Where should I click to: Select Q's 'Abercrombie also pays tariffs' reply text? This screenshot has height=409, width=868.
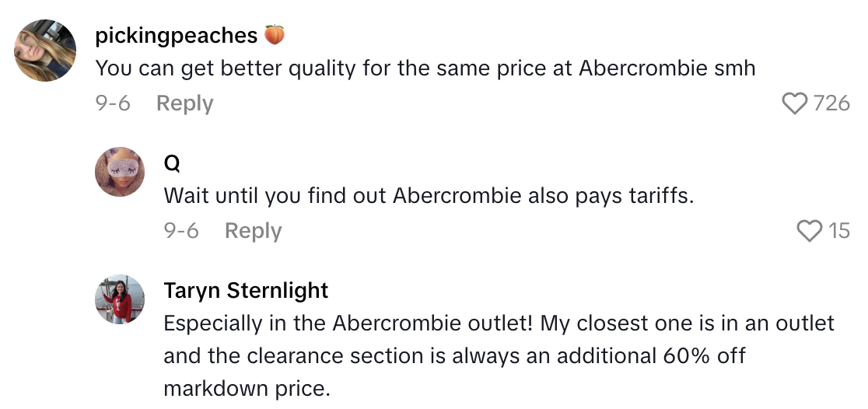pos(428,196)
